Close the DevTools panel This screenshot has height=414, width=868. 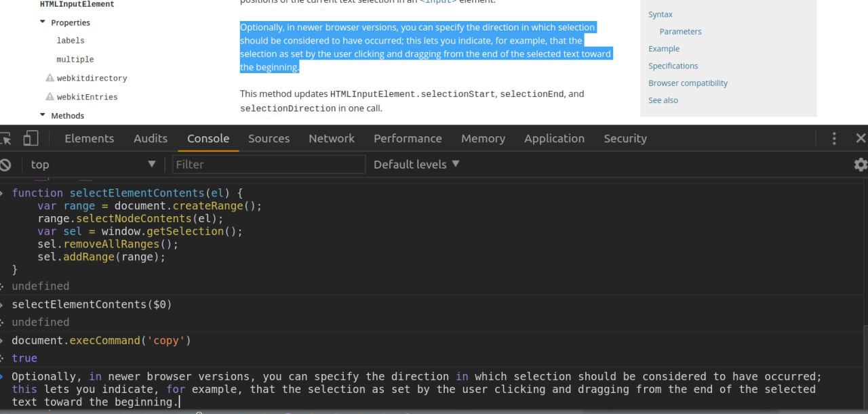click(861, 139)
